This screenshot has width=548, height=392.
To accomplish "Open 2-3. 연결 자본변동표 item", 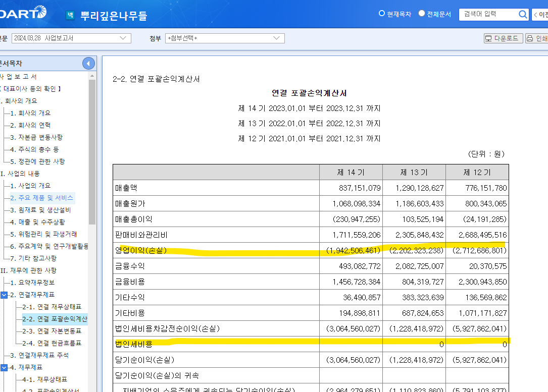I will tap(52, 331).
